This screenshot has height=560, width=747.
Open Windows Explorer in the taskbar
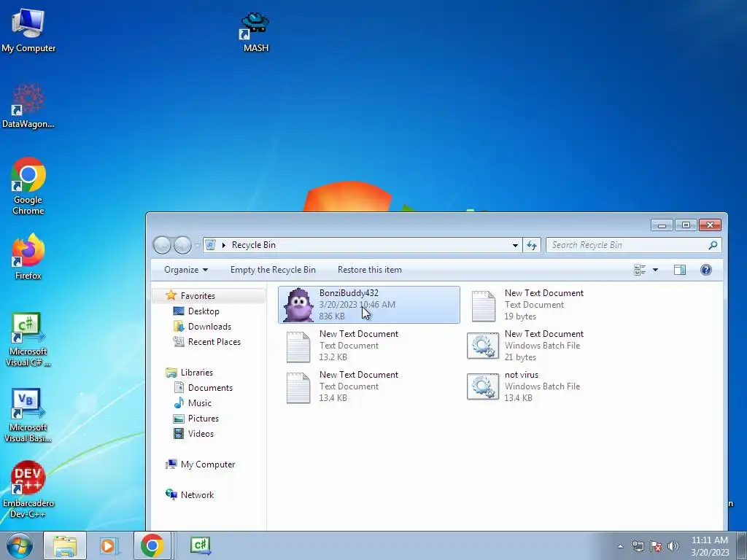point(65,545)
